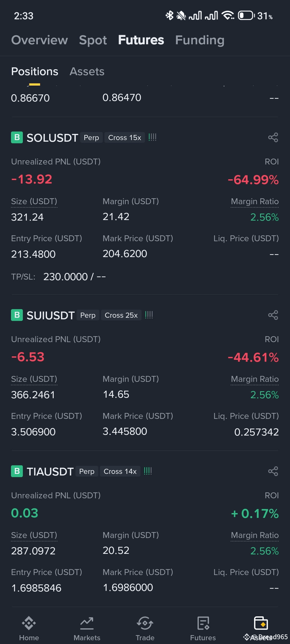The height and width of the screenshot is (644, 290).
Task: Tap the SOLUSDT ADL indicator bars
Action: point(153,137)
